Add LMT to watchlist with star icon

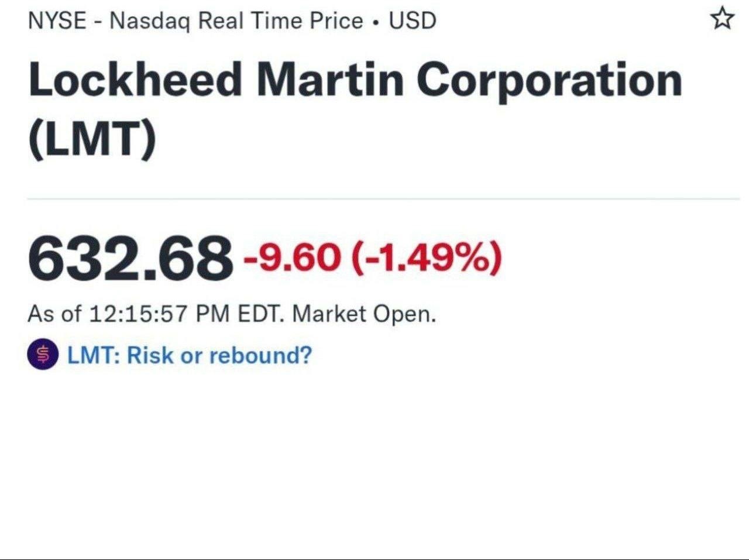point(722,19)
